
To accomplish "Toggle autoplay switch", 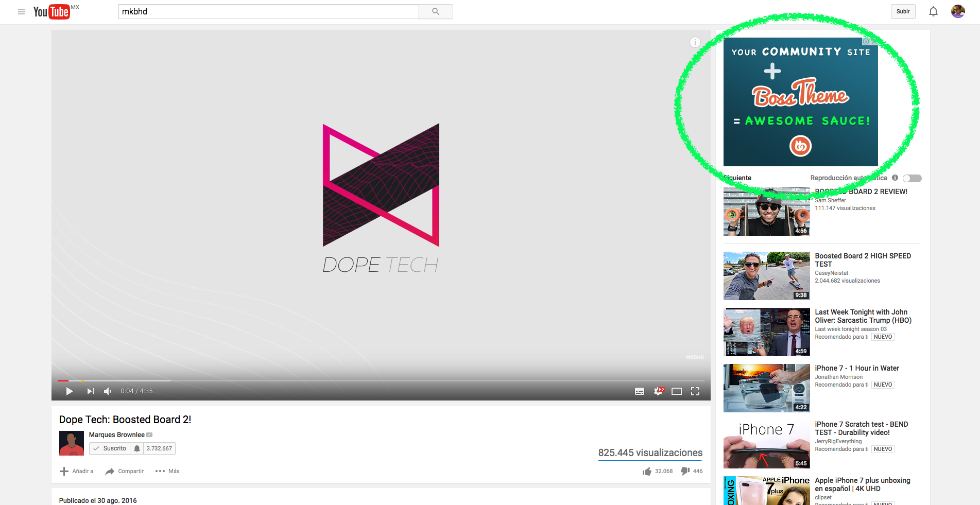I will coord(912,178).
